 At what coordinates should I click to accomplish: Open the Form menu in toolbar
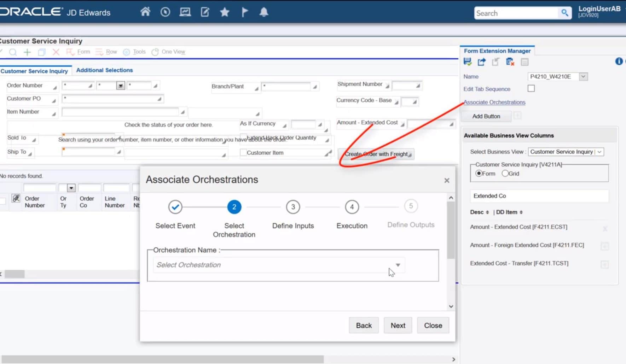(79, 52)
